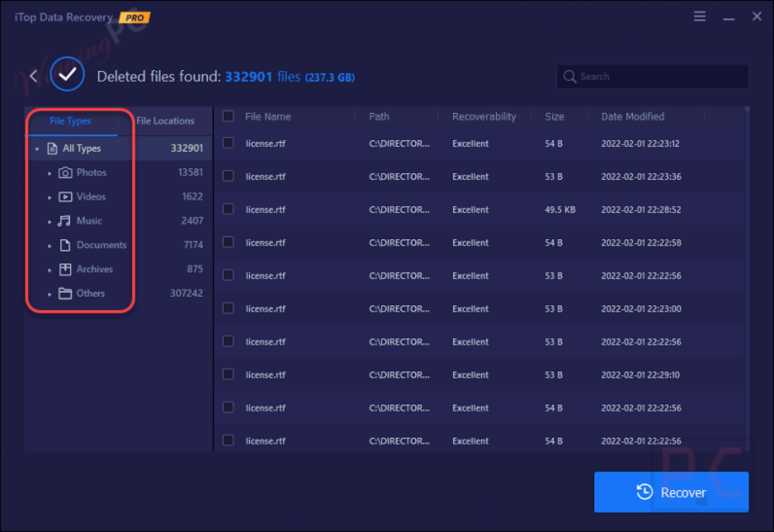
Task: Select the Music note icon
Action: (66, 221)
